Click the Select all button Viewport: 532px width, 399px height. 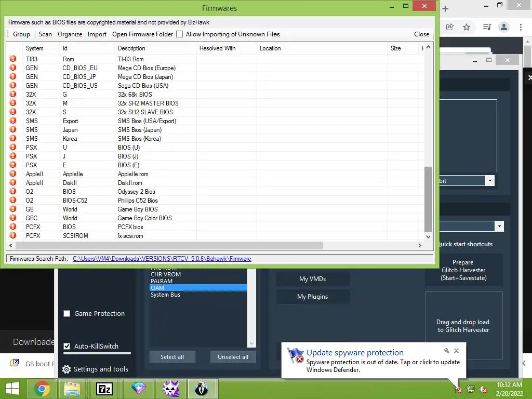(x=172, y=357)
